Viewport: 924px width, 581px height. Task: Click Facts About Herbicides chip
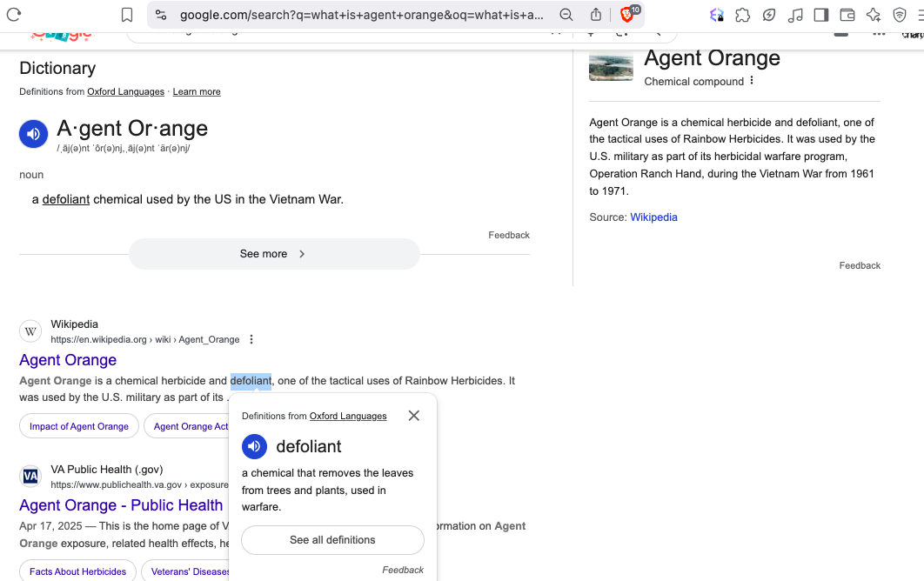[77, 571]
